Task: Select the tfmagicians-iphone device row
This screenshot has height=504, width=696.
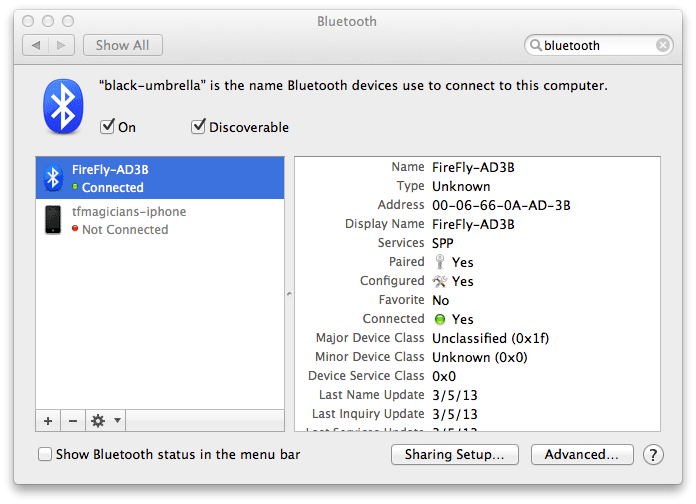Action: coord(160,220)
